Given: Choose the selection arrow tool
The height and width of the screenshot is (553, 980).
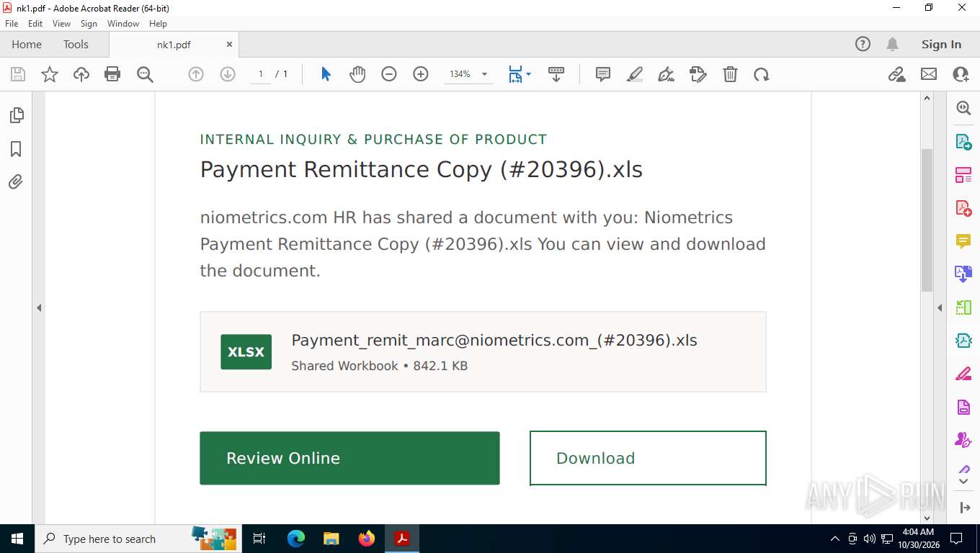Looking at the screenshot, I should 326,74.
